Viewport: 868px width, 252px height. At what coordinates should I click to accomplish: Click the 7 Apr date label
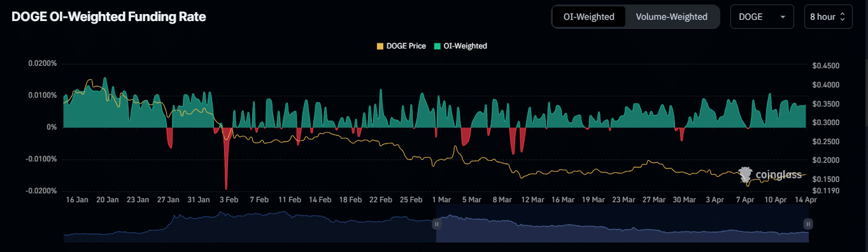coord(746,200)
